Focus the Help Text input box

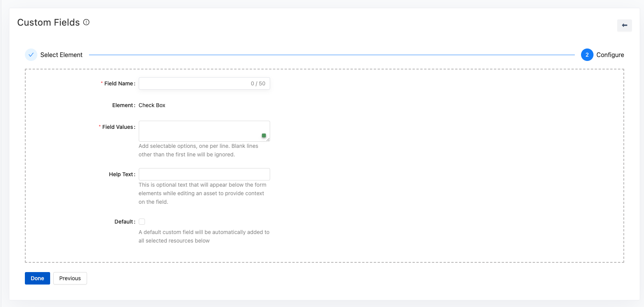click(x=204, y=174)
